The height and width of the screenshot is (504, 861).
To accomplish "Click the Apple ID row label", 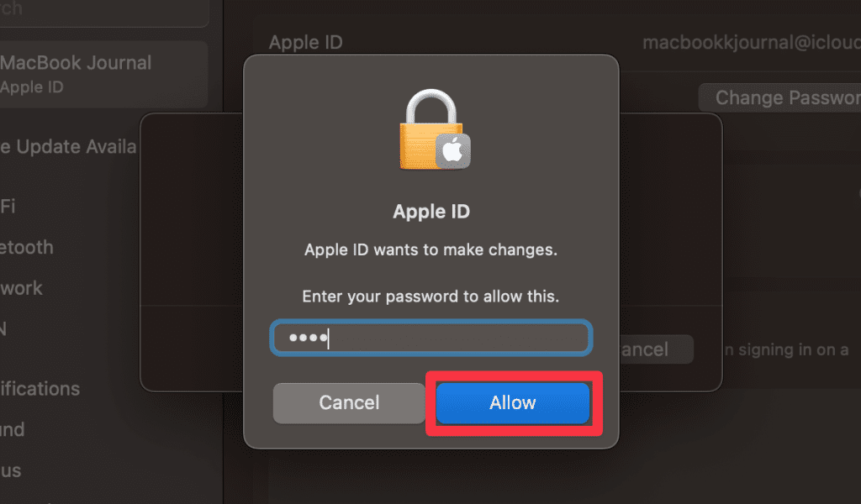I will tap(305, 42).
